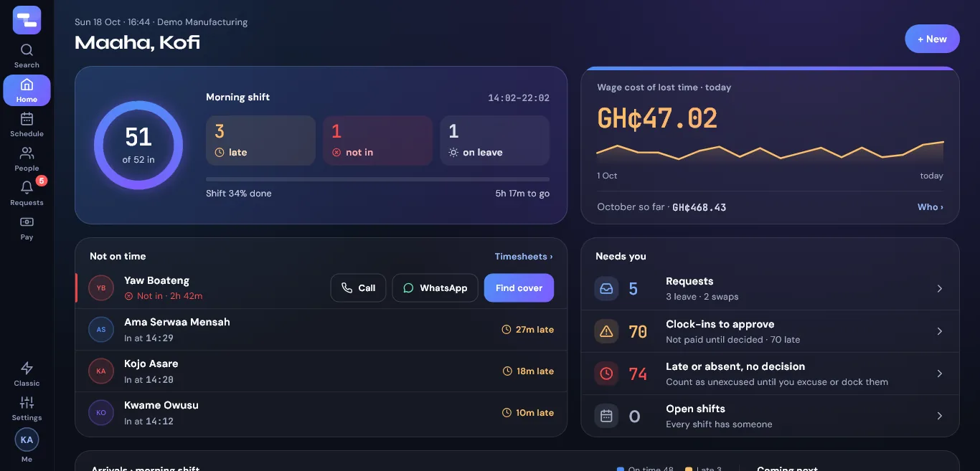Click Kwame Owusu's KO avatar

tap(101, 413)
